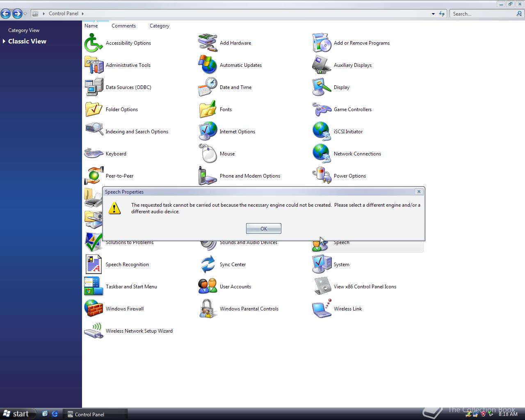Open the Speech Recognition icon

[x=94, y=265]
